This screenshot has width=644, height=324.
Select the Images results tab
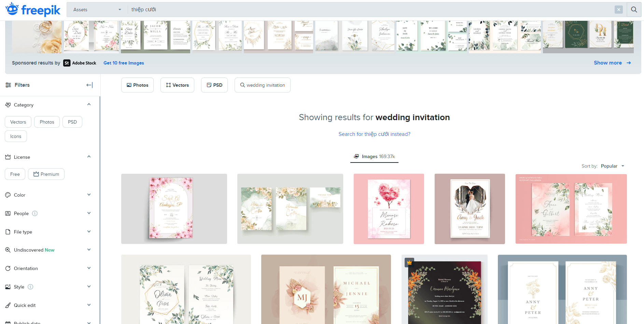pyautogui.click(x=374, y=156)
